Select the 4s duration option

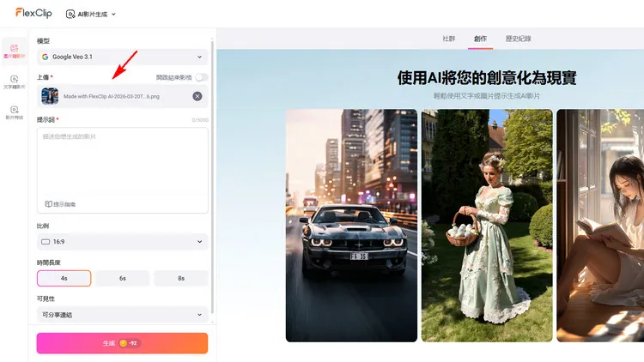(64, 278)
